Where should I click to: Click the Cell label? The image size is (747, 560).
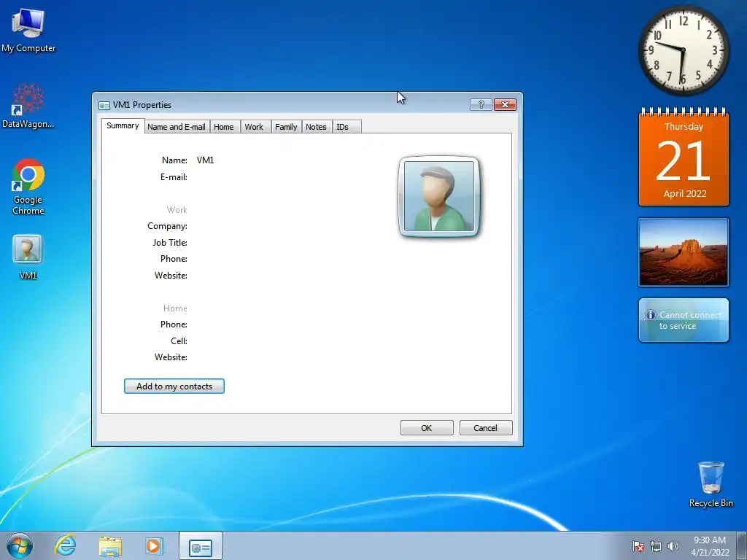[179, 341]
